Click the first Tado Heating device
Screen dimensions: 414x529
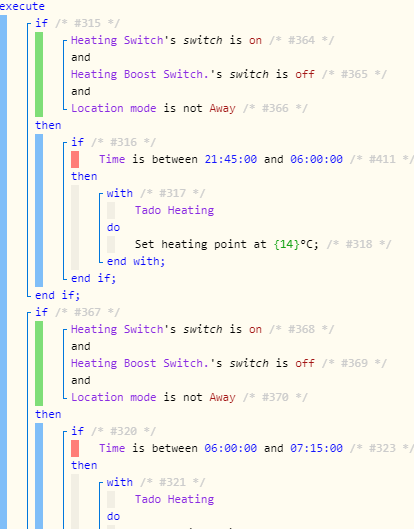coord(174,210)
